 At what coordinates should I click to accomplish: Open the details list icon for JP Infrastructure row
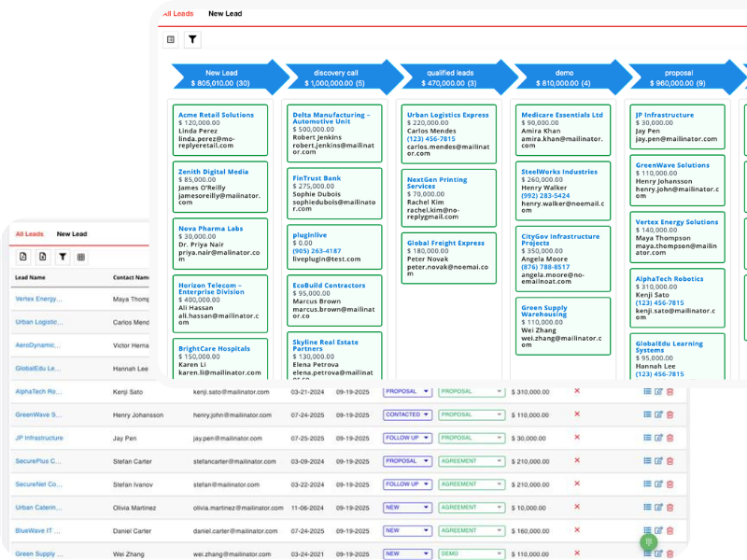tap(647, 438)
